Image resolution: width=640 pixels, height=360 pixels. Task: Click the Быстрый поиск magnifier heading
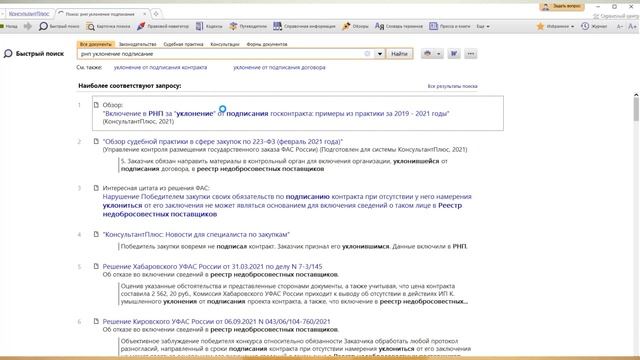coord(34,53)
